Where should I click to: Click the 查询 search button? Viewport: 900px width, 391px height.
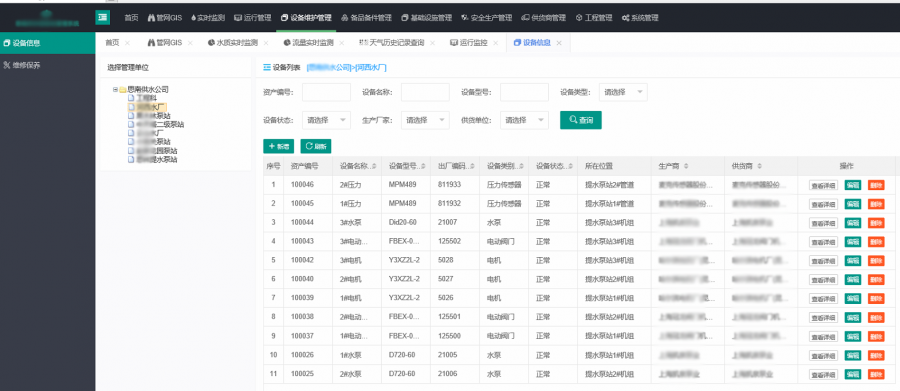click(581, 120)
